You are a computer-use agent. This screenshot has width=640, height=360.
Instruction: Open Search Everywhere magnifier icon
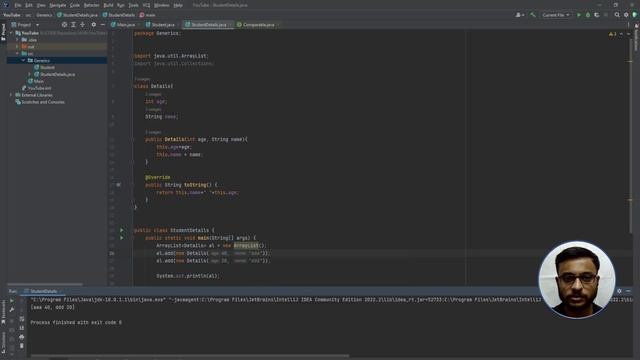617,15
